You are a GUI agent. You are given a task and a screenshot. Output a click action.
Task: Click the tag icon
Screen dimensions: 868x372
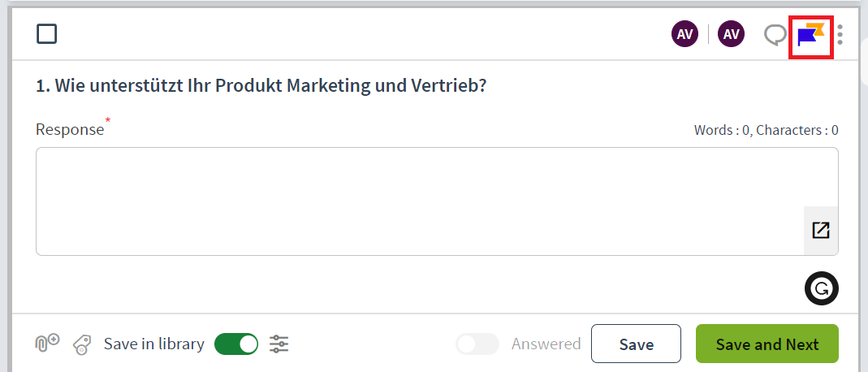(81, 344)
